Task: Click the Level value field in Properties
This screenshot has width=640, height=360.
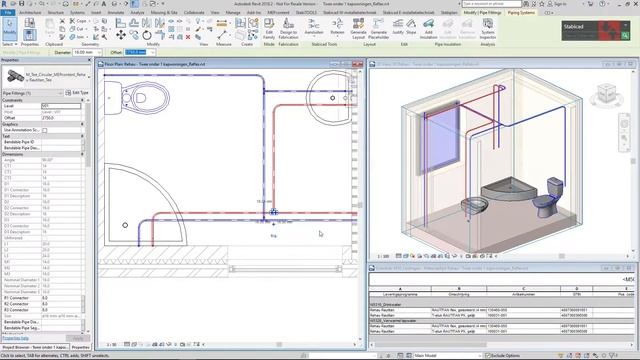Action: 61,106
